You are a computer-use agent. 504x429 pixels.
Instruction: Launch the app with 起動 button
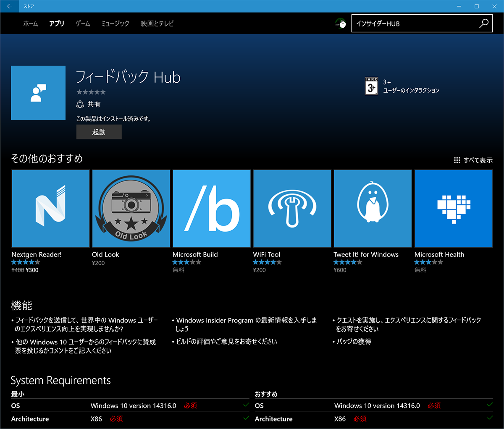pos(99,132)
